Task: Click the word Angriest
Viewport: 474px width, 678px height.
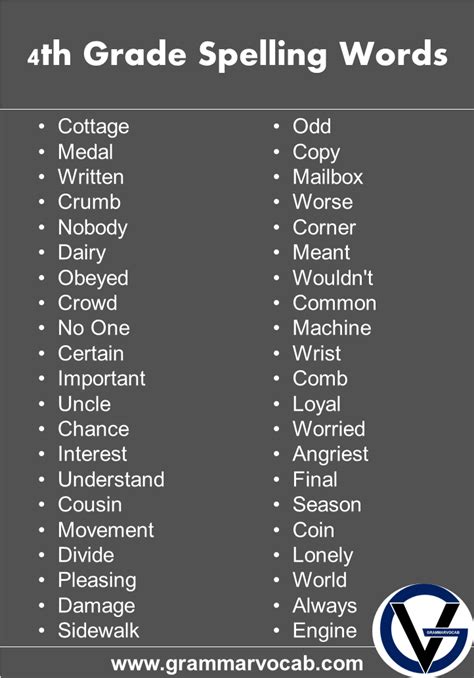Action: click(x=330, y=454)
